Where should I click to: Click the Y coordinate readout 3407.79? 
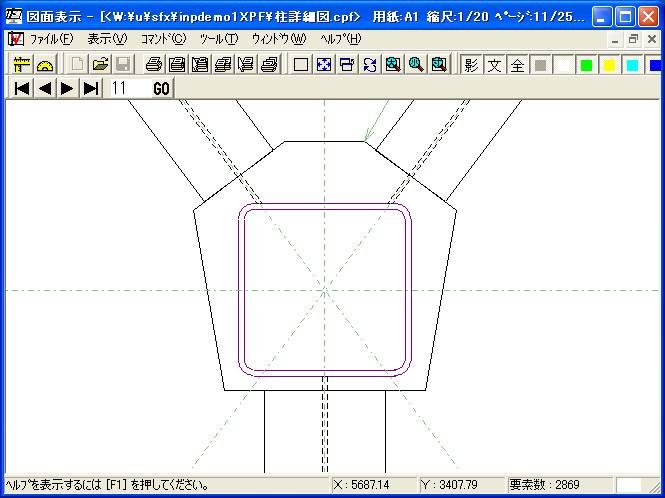450,484
